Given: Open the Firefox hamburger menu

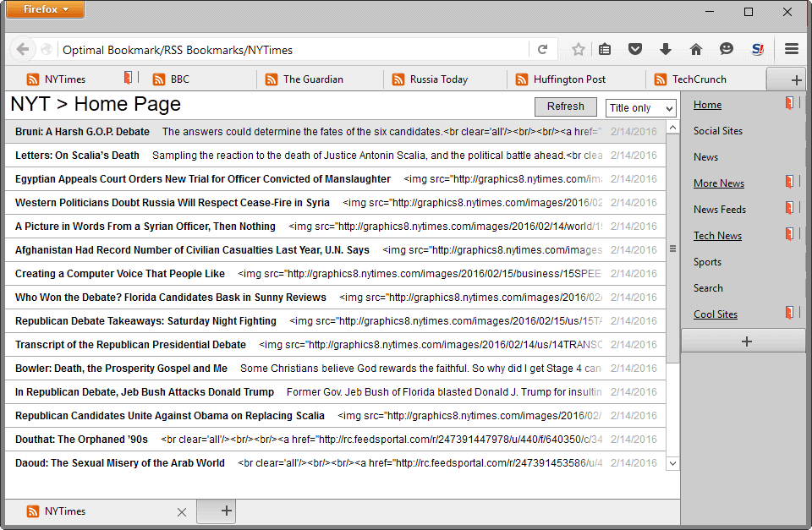Looking at the screenshot, I should 792,50.
